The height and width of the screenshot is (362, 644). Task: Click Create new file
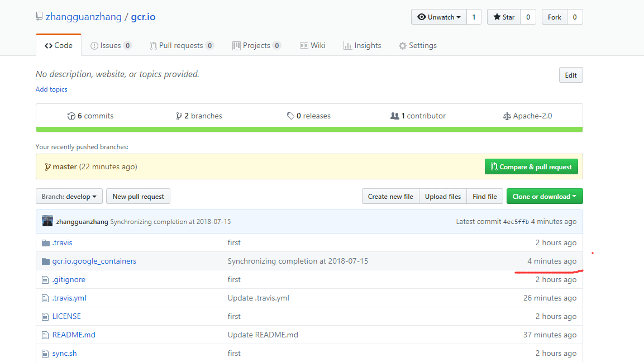(x=390, y=197)
